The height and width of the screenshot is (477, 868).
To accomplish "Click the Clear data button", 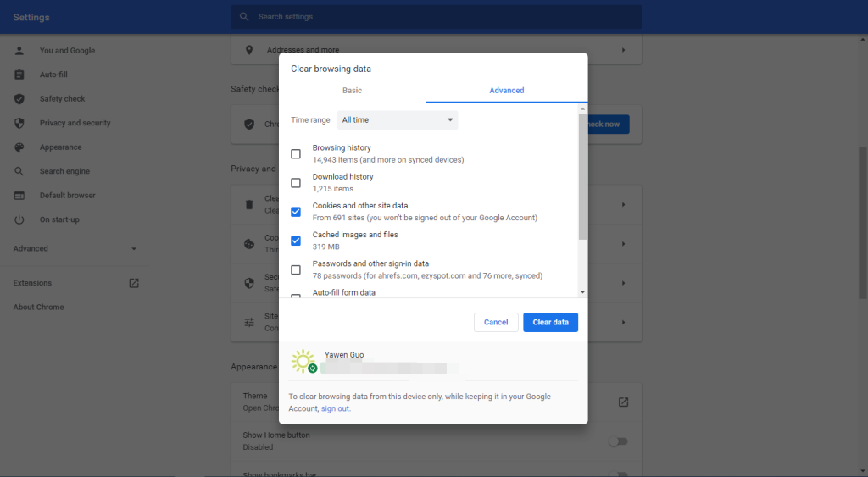I will 550,322.
